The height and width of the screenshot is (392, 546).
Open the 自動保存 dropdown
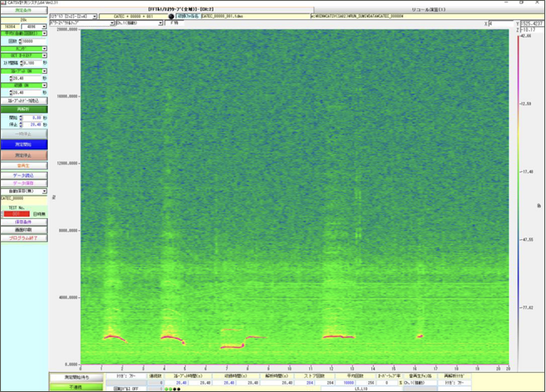(23, 191)
